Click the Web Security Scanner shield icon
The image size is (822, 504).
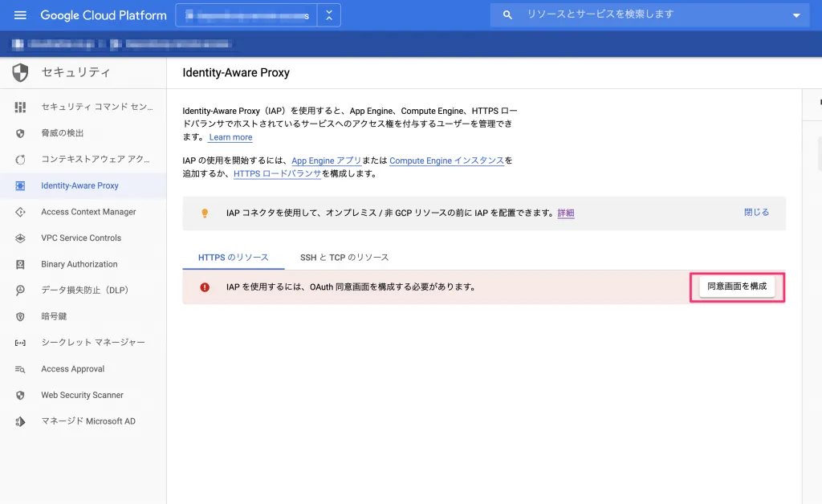21,396
